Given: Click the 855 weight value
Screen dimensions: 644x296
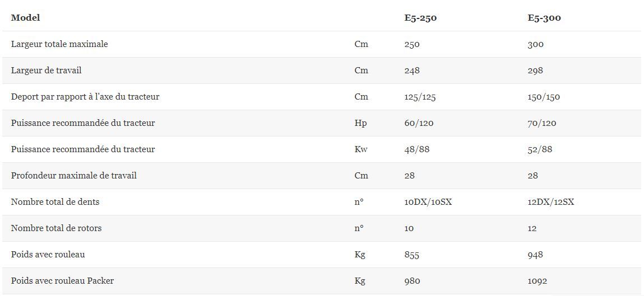Looking at the screenshot, I should pyautogui.click(x=411, y=255).
